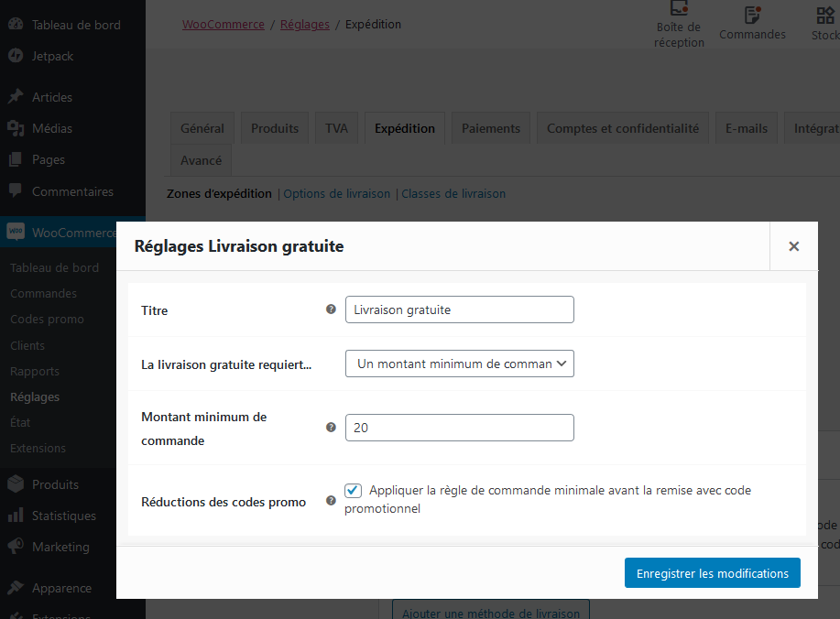Open the Classes de livraison link
Image resolution: width=840 pixels, height=619 pixels.
point(453,193)
